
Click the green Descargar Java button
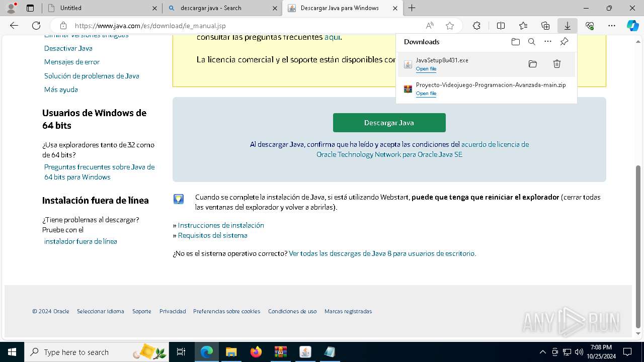point(389,123)
